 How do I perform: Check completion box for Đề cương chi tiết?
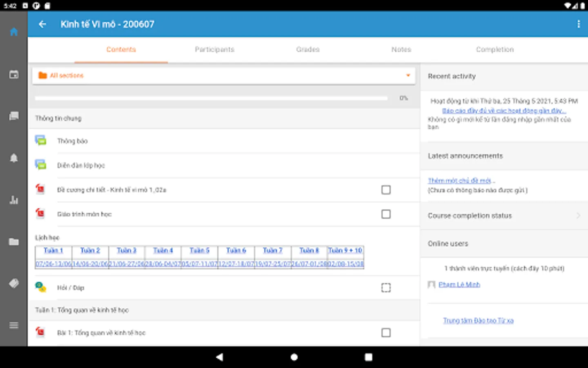pos(386,190)
